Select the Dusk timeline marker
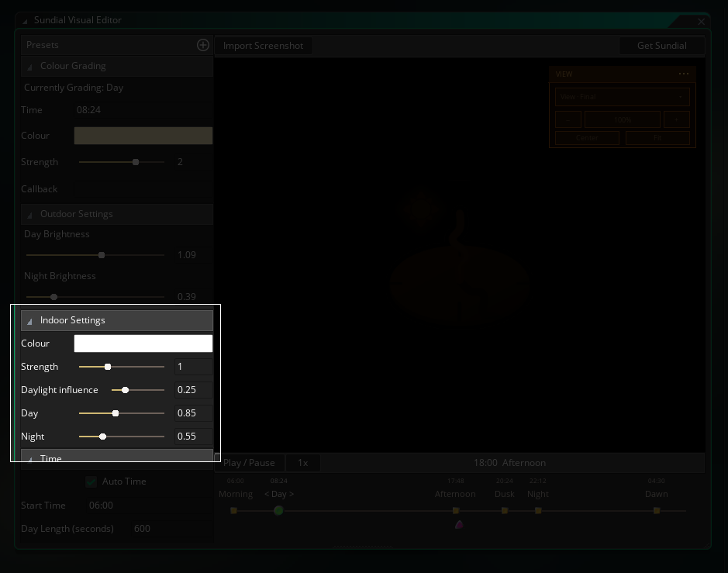The height and width of the screenshot is (573, 728). tap(505, 511)
